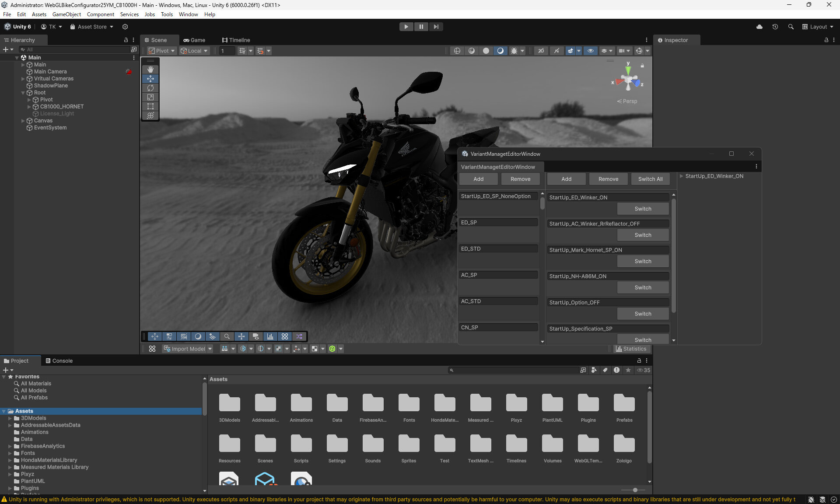
Task: Click the Project search field
Action: coord(514,370)
